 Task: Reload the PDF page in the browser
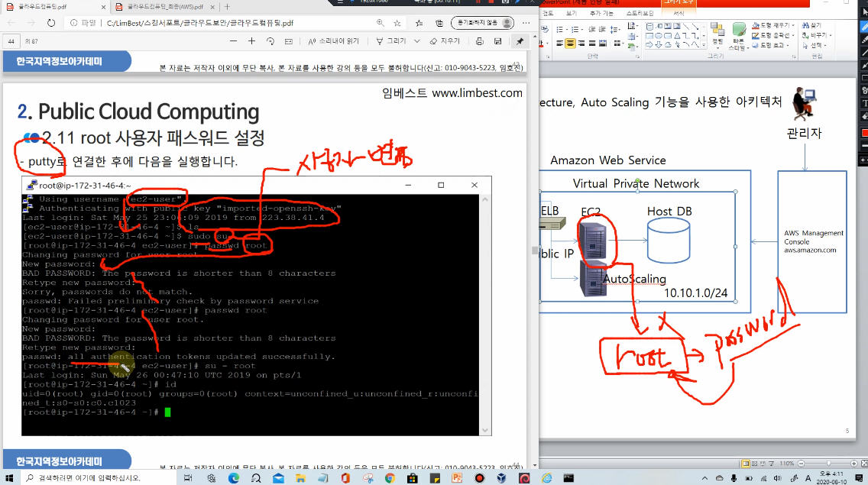click(51, 23)
